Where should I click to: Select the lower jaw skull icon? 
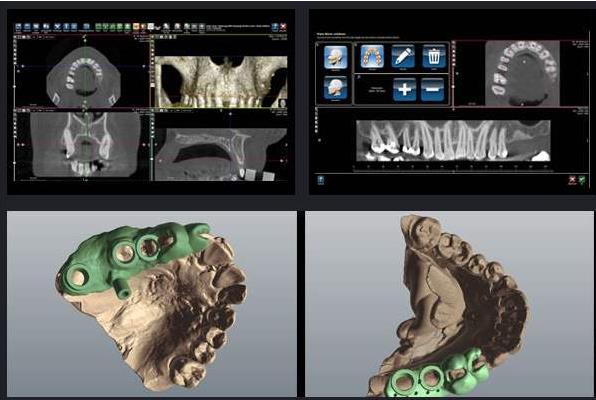(335, 88)
